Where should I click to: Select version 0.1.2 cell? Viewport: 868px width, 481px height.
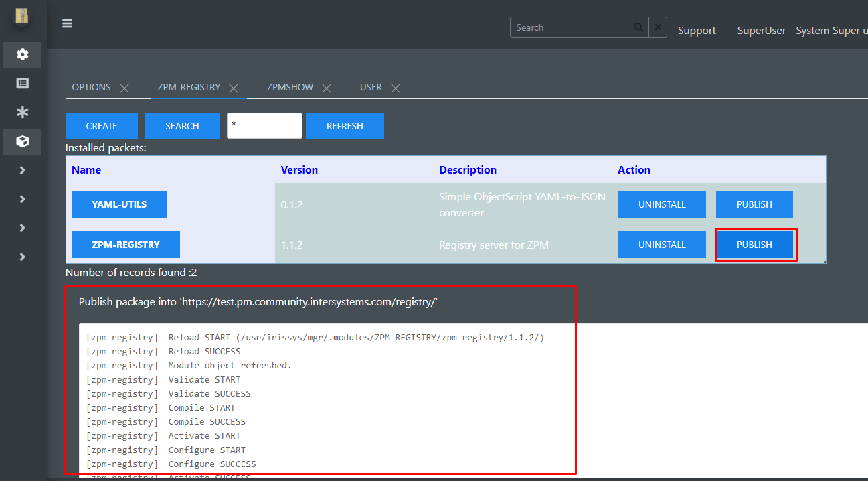[292, 204]
